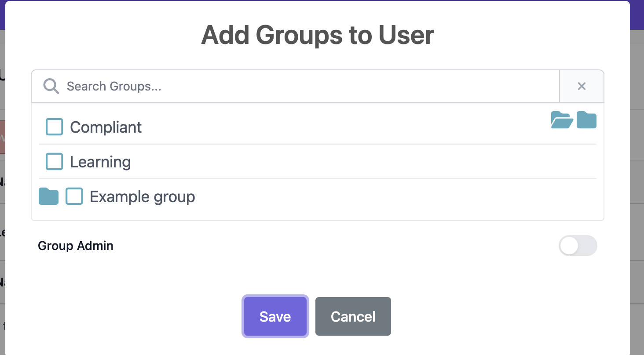The image size is (644, 355).
Task: Select the Learning group row
Action: tap(100, 162)
